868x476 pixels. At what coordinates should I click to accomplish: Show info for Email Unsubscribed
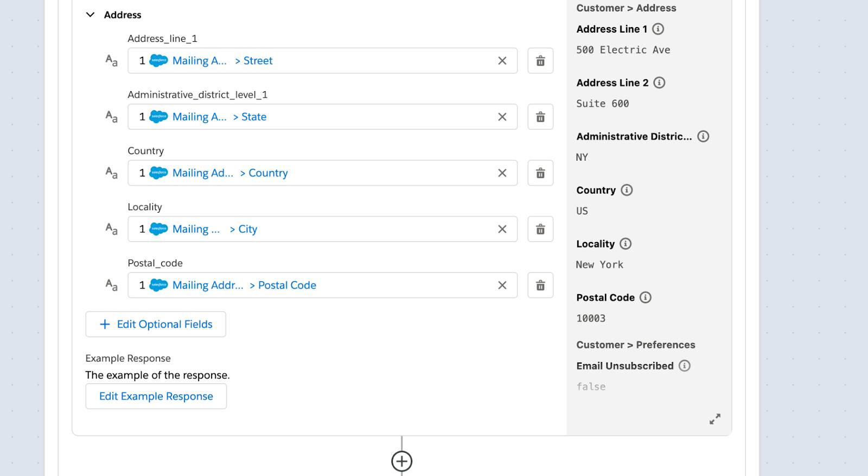(685, 366)
